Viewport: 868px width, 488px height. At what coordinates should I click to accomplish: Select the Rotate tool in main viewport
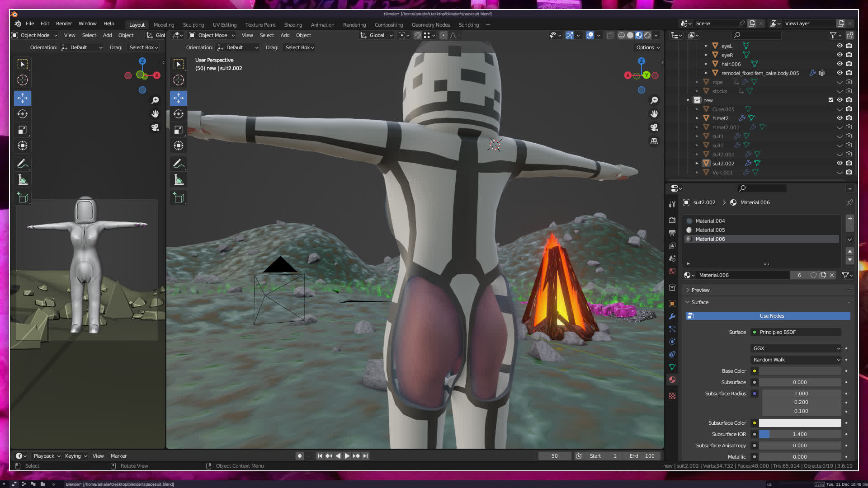pos(179,114)
